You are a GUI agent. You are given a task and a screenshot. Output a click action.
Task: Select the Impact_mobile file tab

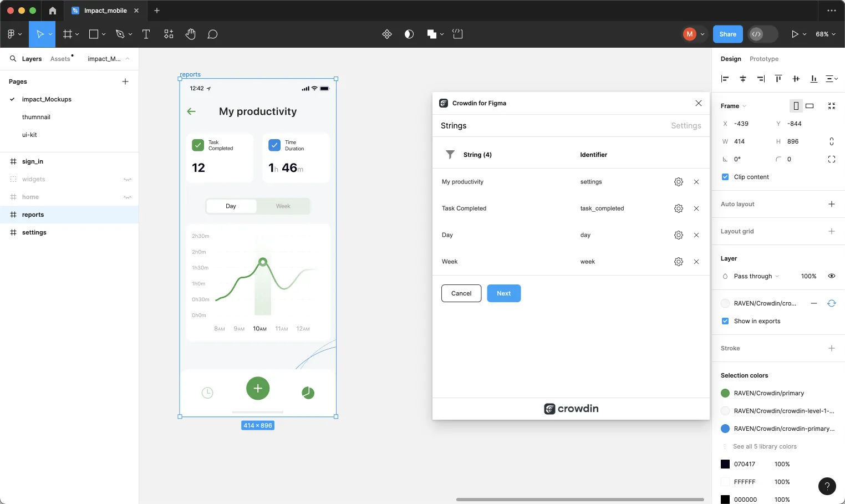tap(105, 11)
